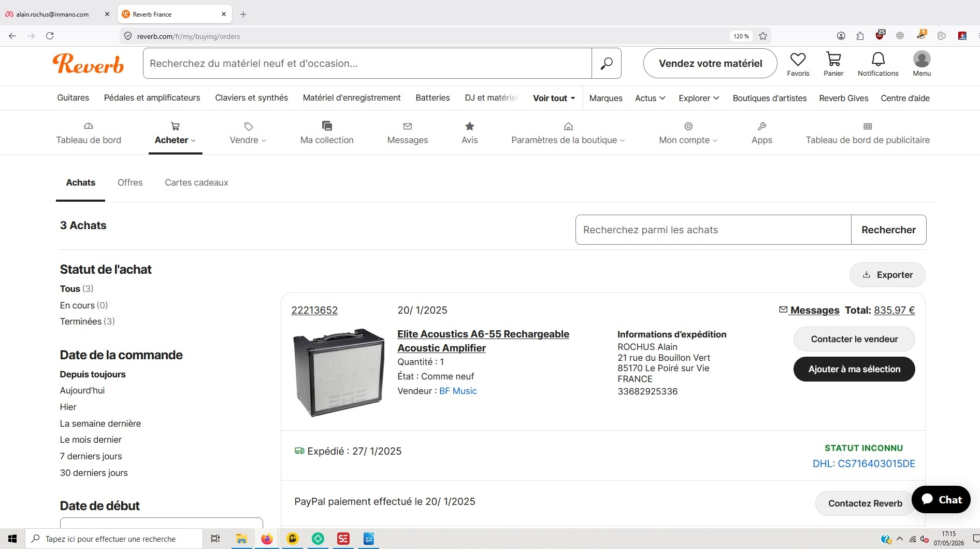
Task: Open Ma collection section
Action: 327,134
